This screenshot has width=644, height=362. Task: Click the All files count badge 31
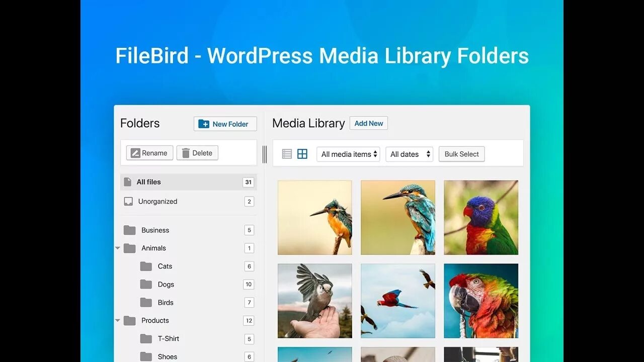(x=248, y=182)
